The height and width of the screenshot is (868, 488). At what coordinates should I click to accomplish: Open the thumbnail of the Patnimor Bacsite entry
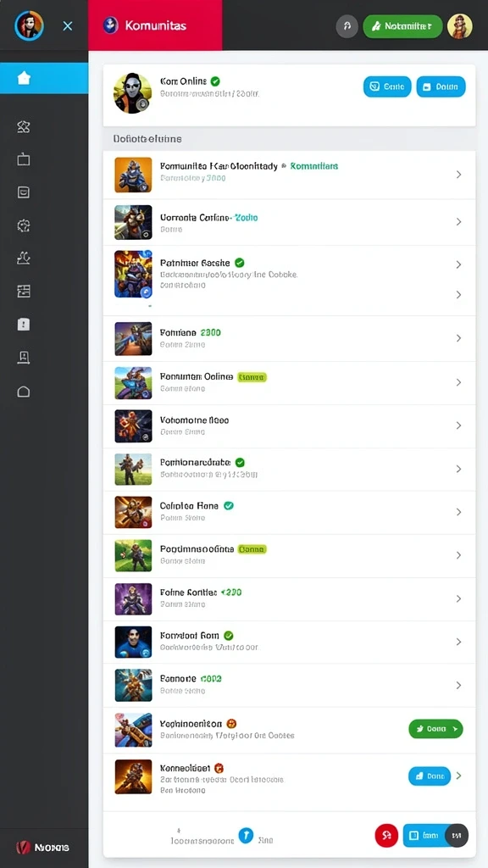coord(133,274)
